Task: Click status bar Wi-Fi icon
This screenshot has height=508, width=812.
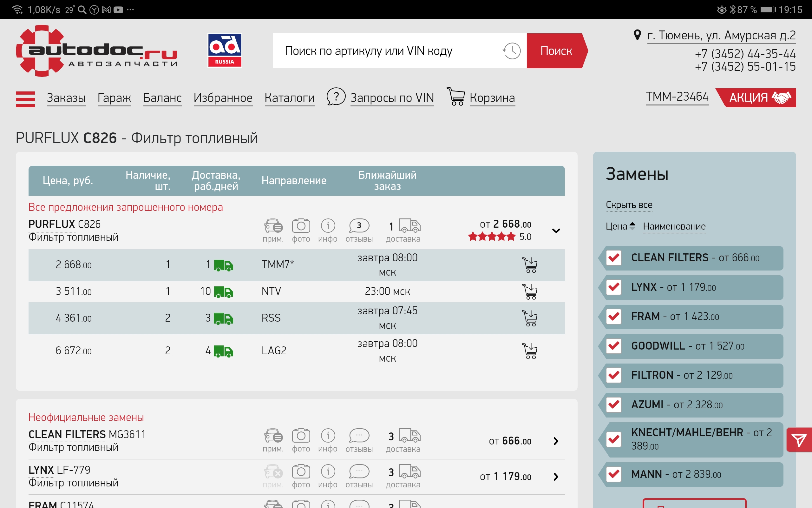Action: (17, 10)
